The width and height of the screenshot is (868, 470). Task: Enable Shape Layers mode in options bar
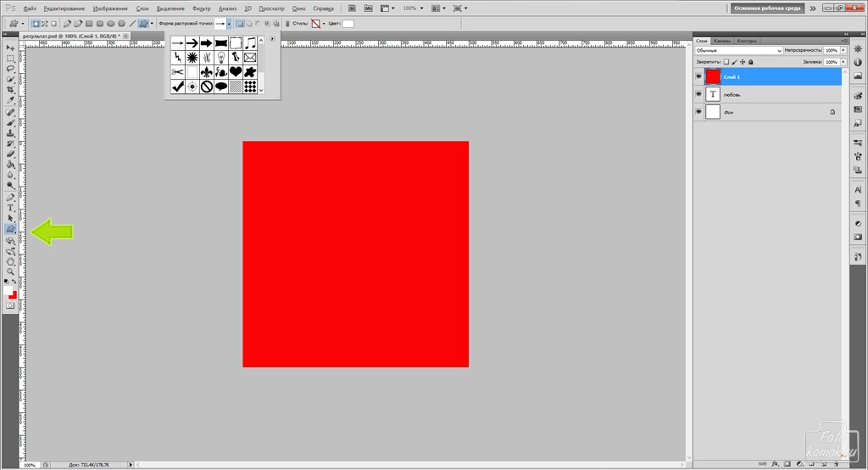coord(36,24)
